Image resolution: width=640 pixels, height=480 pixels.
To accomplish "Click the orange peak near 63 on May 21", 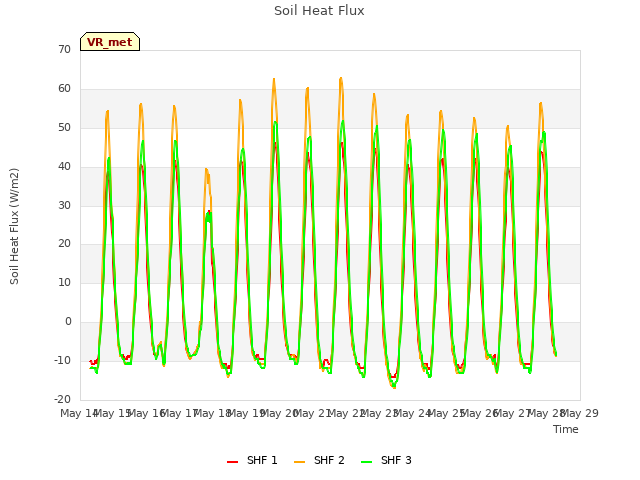I will coord(341,78).
